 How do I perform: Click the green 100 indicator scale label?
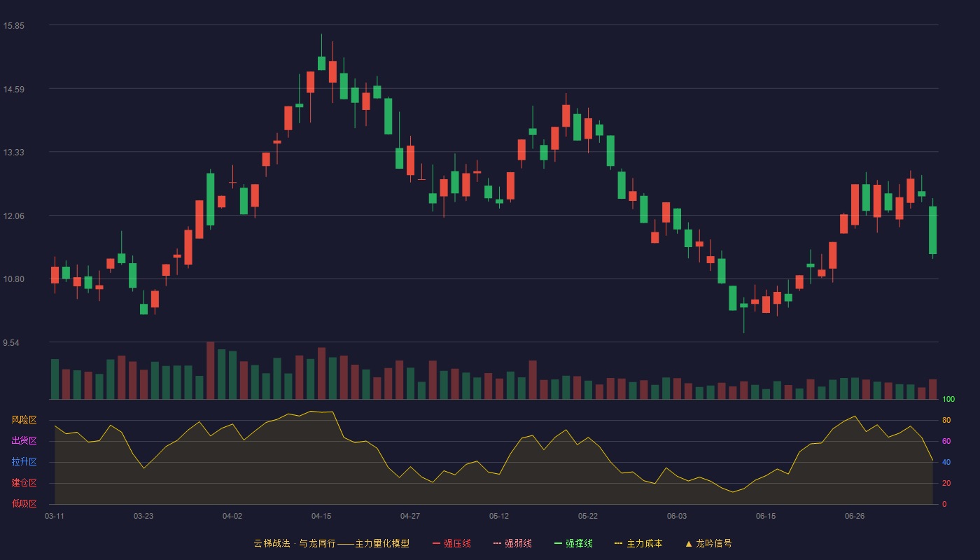click(948, 400)
